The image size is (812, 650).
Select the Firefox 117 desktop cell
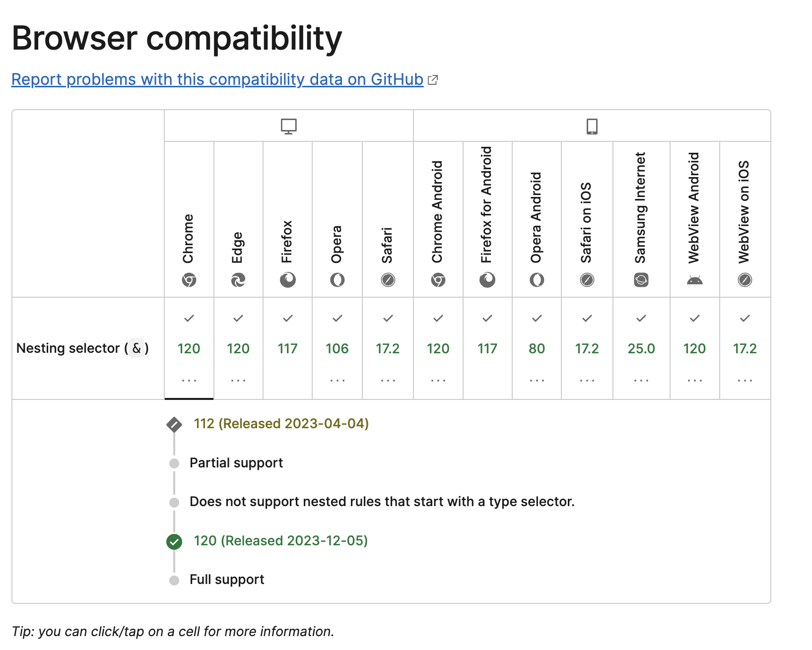tap(288, 348)
